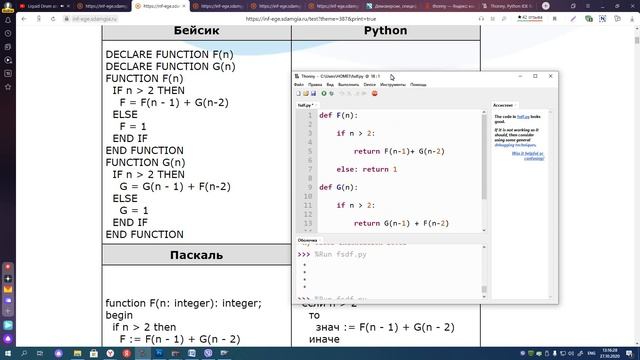640x360 pixels.
Task: Click the browser address bar URL
Action: click(x=311, y=19)
